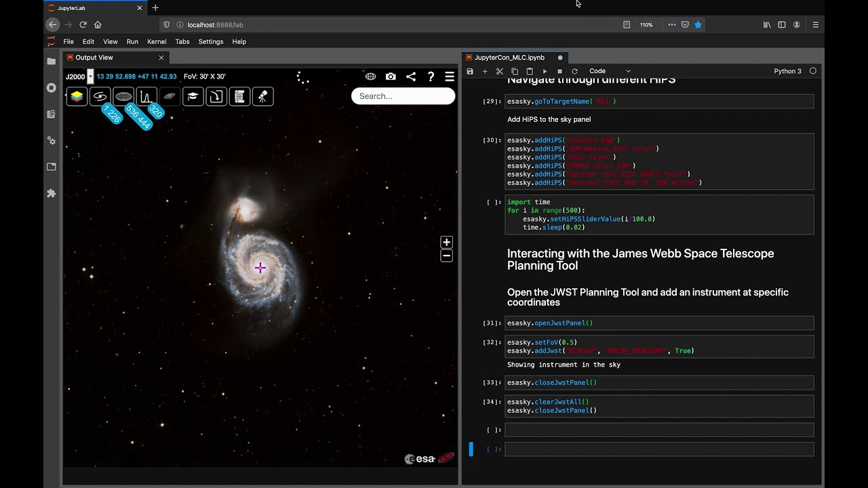Viewport: 868px width, 488px height.
Task: Expand the J2000 coordinate frame dropdown
Action: pos(90,77)
